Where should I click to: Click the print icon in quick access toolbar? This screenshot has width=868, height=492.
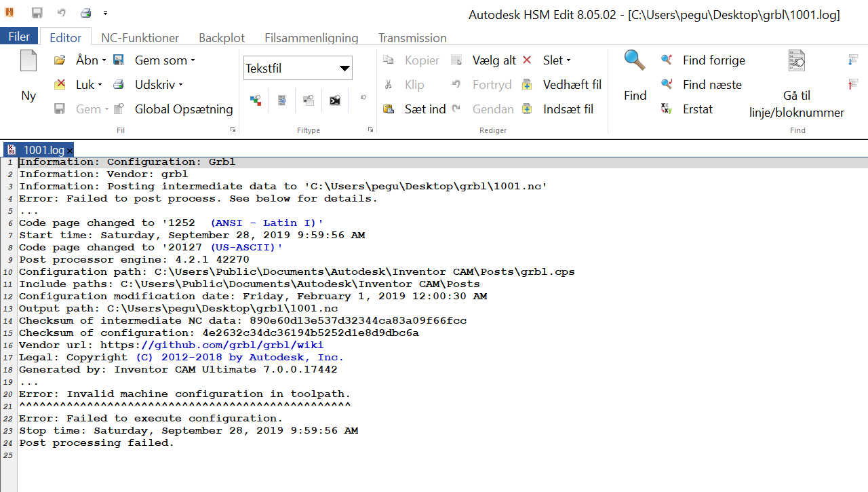85,13
